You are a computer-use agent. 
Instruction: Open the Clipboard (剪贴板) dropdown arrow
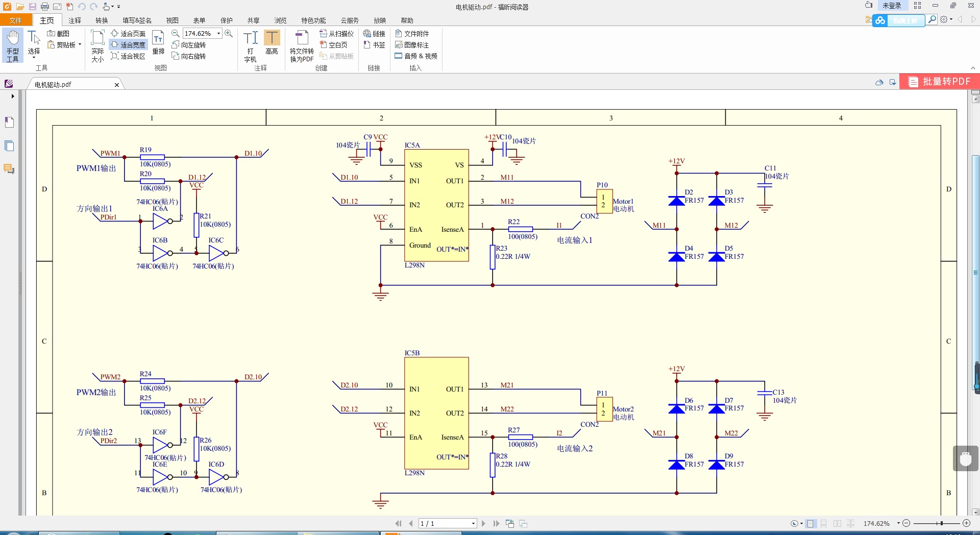coord(80,45)
